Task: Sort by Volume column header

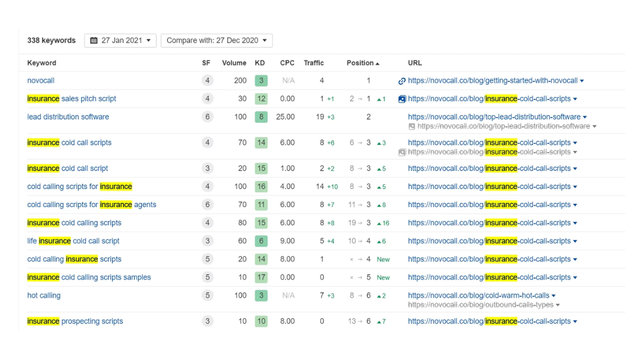Action: click(234, 63)
